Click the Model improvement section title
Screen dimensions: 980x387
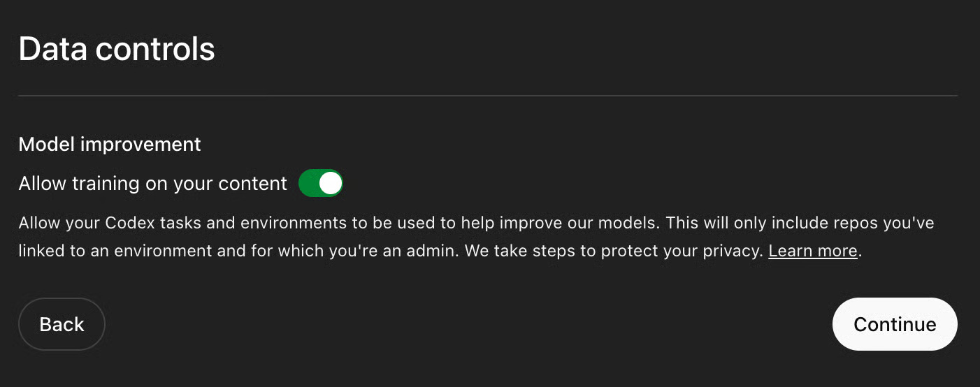[x=110, y=145]
